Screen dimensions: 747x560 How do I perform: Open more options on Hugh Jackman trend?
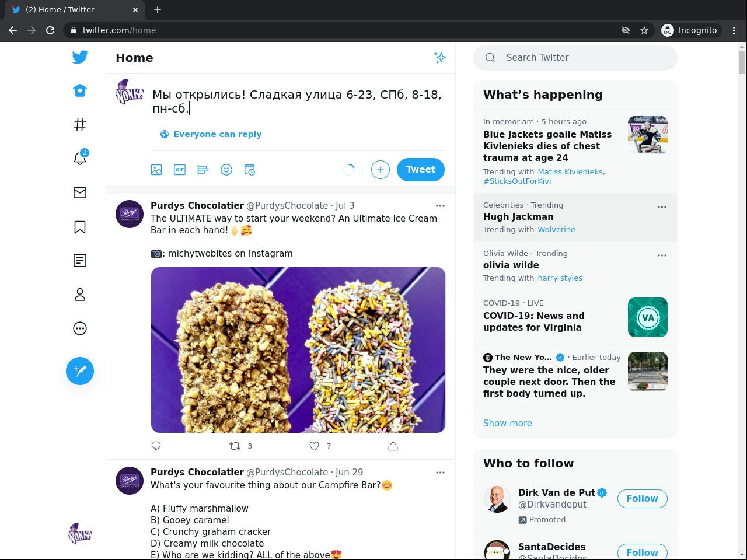click(662, 207)
